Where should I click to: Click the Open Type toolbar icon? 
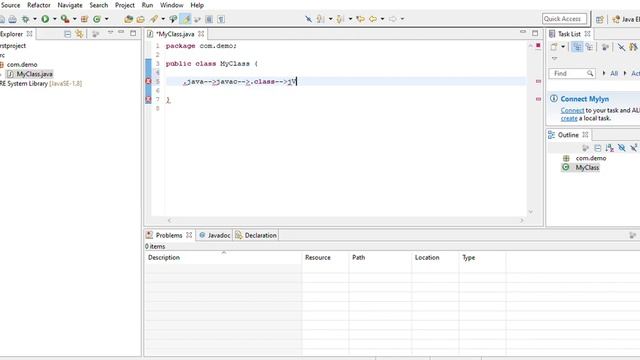click(x=129, y=19)
